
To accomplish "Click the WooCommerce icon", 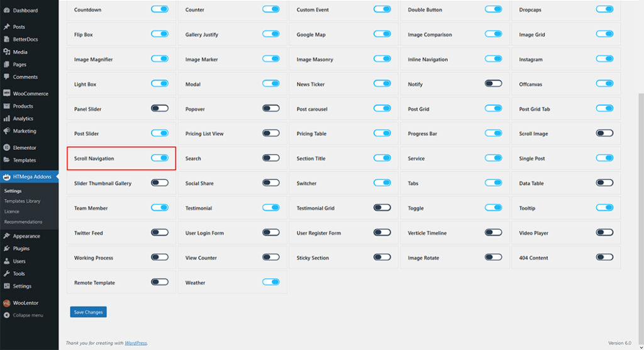I will coord(6,93).
